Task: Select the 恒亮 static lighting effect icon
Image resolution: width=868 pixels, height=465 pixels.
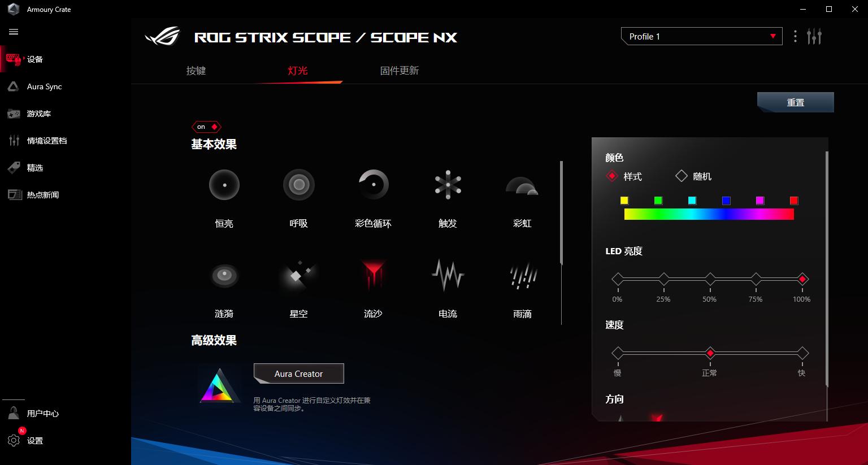Action: click(224, 185)
